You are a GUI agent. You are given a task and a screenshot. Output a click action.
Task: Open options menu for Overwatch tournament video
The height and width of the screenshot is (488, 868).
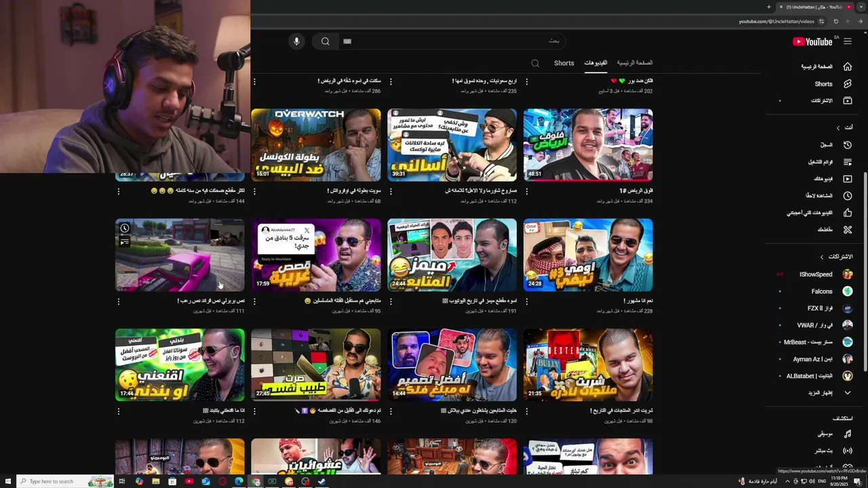click(x=254, y=191)
